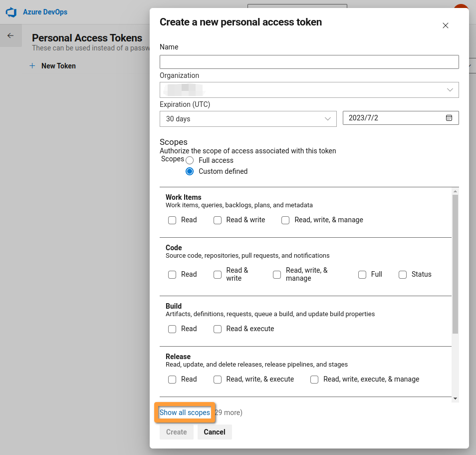Check Work Items Read & write checkbox
476x455 pixels.
point(218,220)
